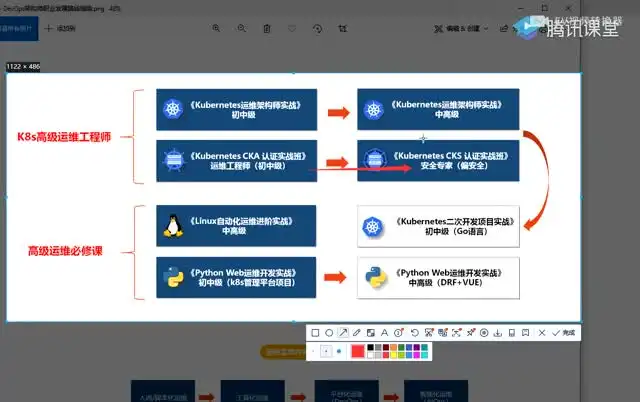Undo the last annotation
The height and width of the screenshot is (402, 640).
[414, 332]
